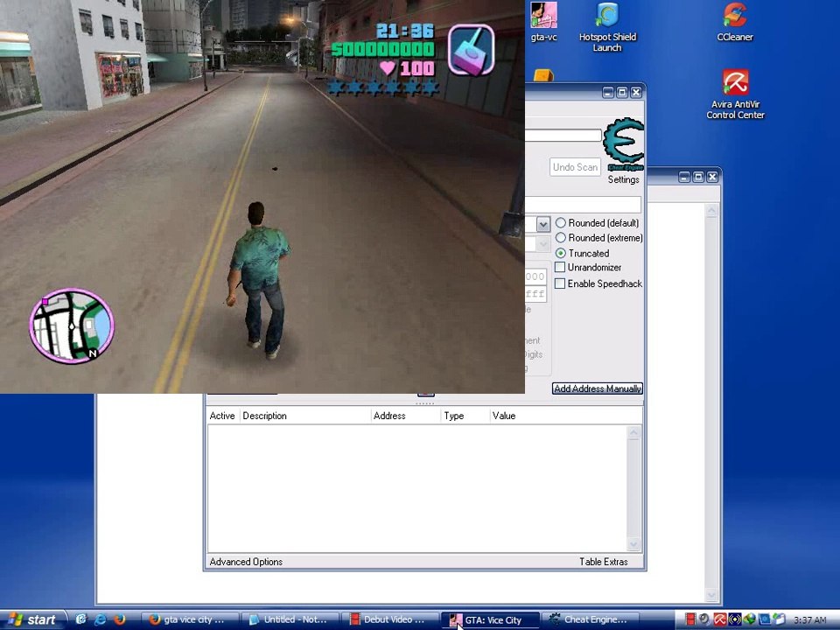Open Table Extras in Cheat Engine
The width and height of the screenshot is (840, 630).
603,562
